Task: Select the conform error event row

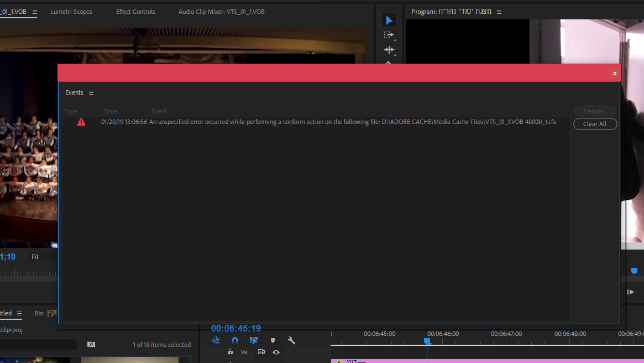Action: [316, 122]
